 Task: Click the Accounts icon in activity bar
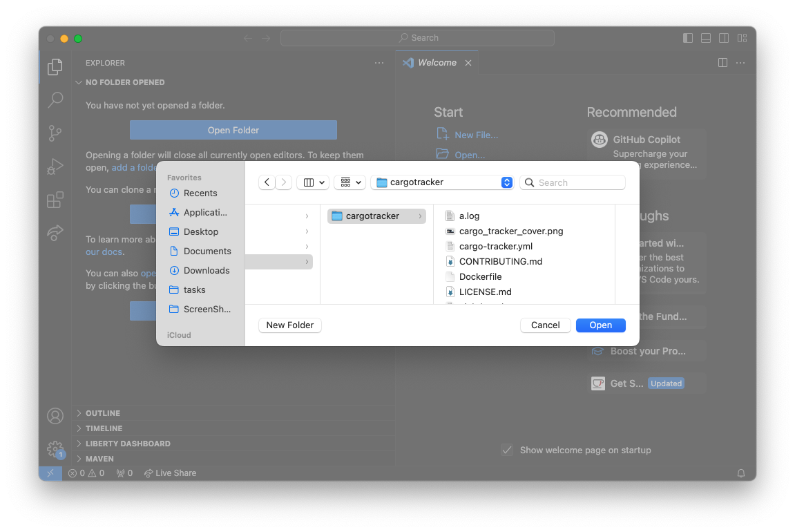(55, 416)
